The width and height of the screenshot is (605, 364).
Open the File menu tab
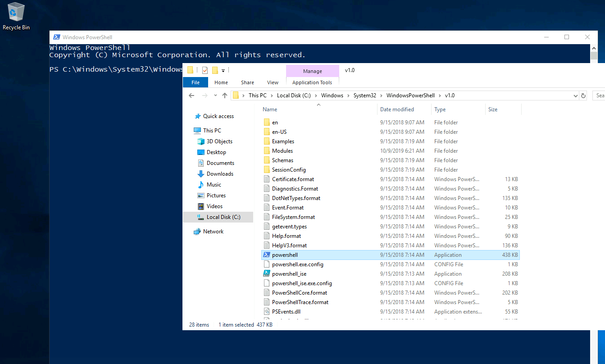pyautogui.click(x=196, y=82)
